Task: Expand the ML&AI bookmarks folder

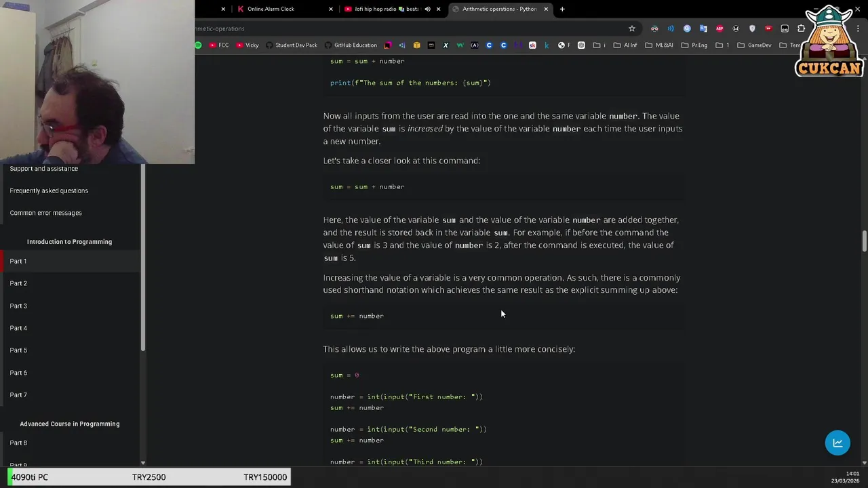Action: [x=659, y=45]
